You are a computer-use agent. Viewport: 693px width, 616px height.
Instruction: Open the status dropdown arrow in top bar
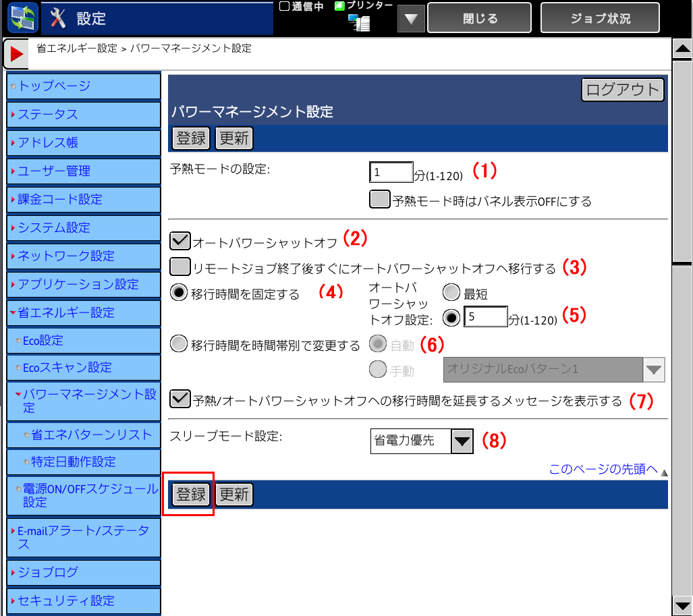pyautogui.click(x=410, y=19)
